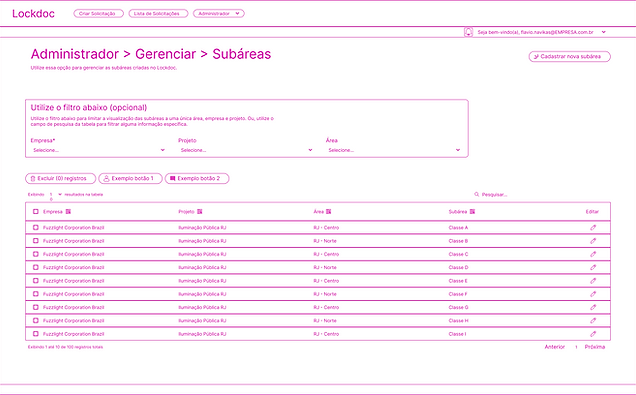Sort by the Área column icon
Viewport: 636px width, 395px height.
tap(329, 212)
